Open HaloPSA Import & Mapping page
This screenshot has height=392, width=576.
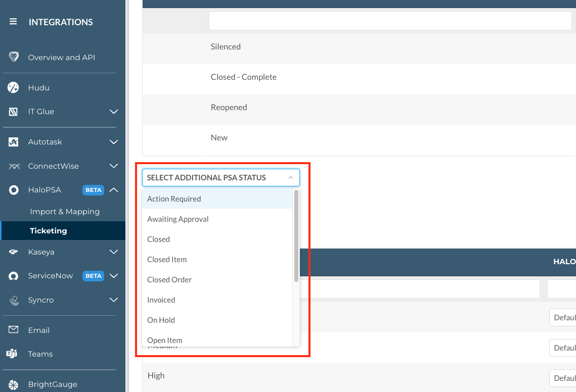[x=65, y=212]
